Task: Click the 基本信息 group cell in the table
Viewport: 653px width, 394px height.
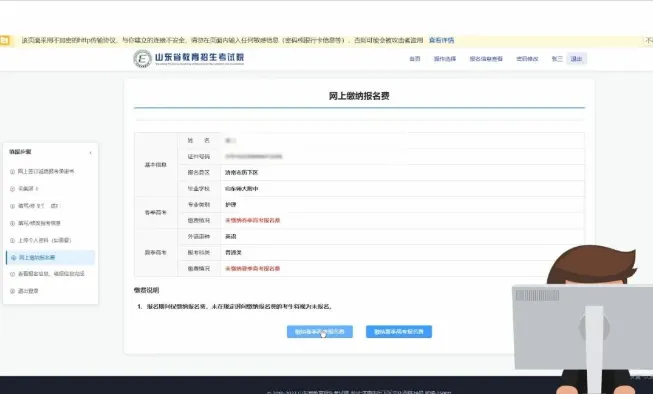Action: pyautogui.click(x=156, y=165)
